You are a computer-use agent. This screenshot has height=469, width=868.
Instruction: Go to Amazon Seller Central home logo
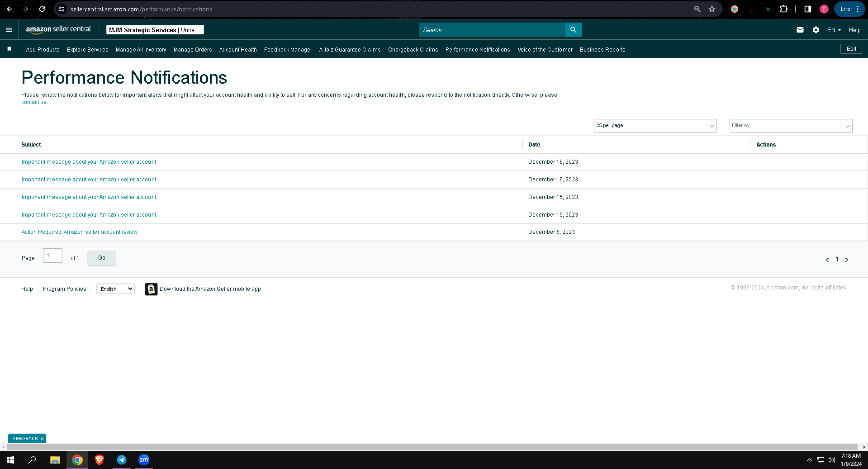pos(58,30)
